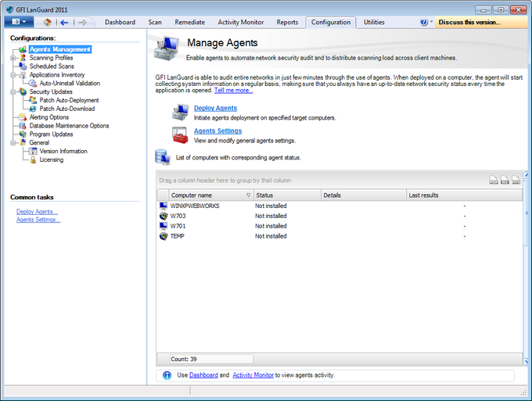Collapse the Applications Inventory node

click(13, 75)
